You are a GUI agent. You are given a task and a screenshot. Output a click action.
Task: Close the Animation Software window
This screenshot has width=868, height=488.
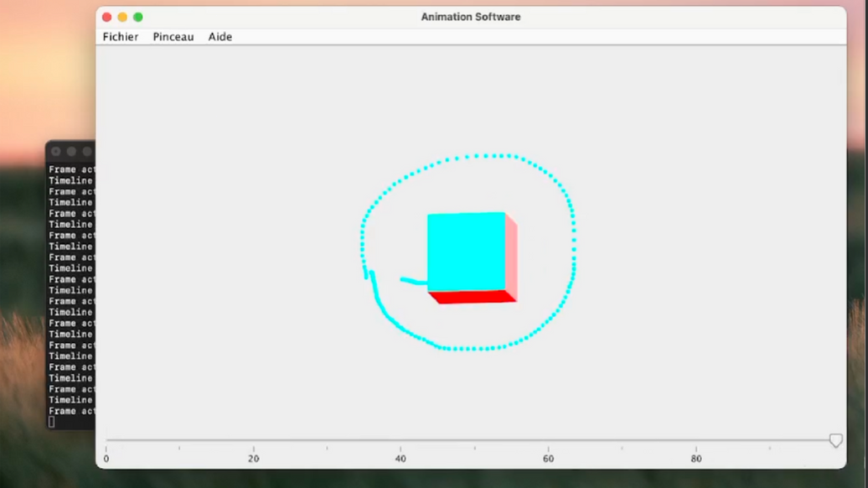coord(106,17)
